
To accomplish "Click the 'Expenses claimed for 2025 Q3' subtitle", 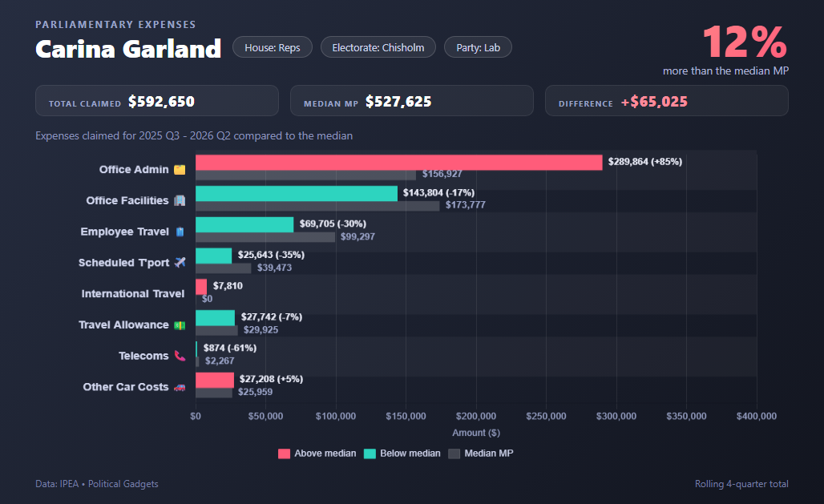I will point(194,135).
